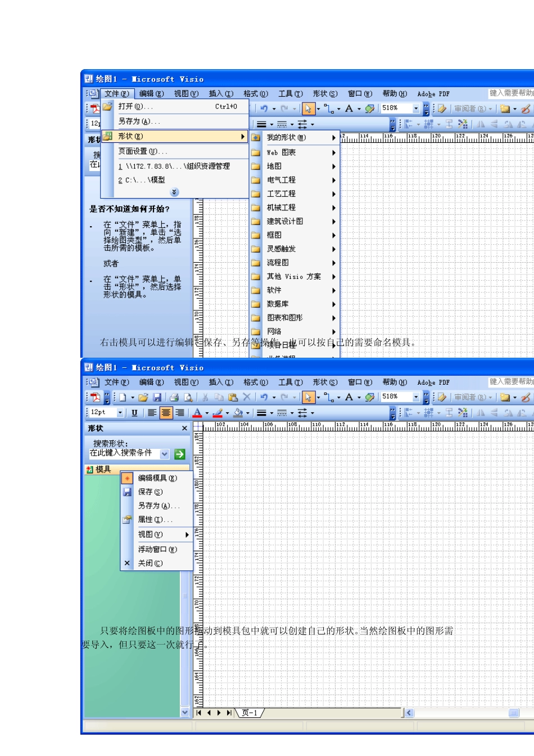This screenshot has width=534, height=756.
Task: Click Print icon in lower window toolbar
Action: pos(174,397)
